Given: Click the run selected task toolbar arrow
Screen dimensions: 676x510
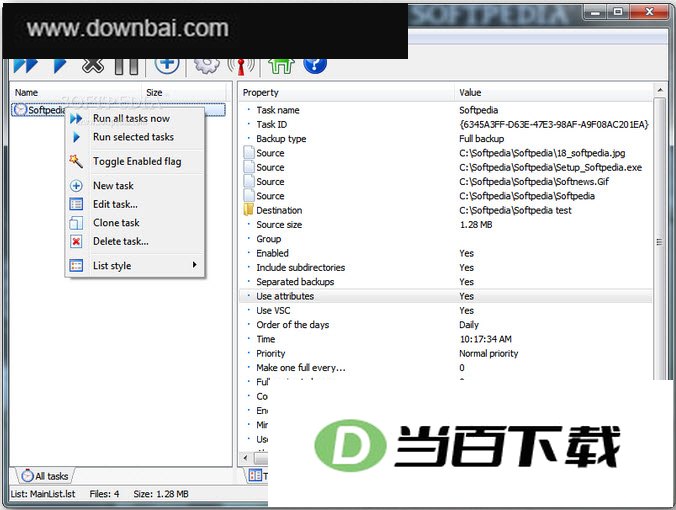Looking at the screenshot, I should (x=59, y=66).
